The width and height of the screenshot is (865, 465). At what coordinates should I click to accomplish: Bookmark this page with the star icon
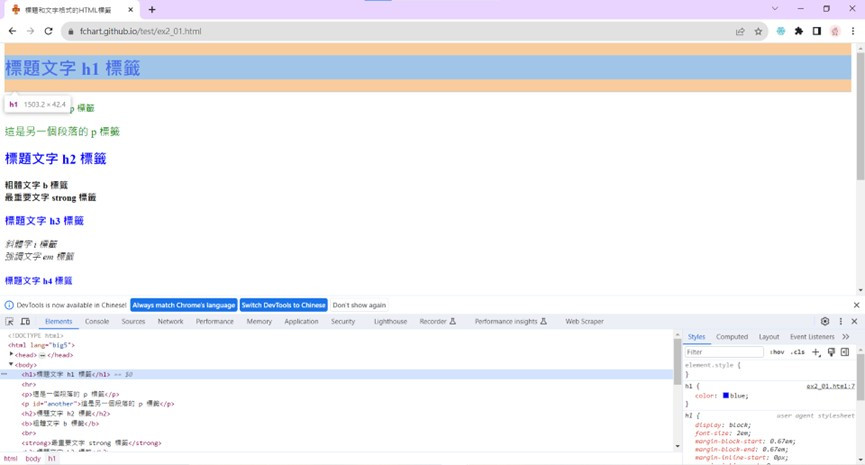click(x=759, y=31)
